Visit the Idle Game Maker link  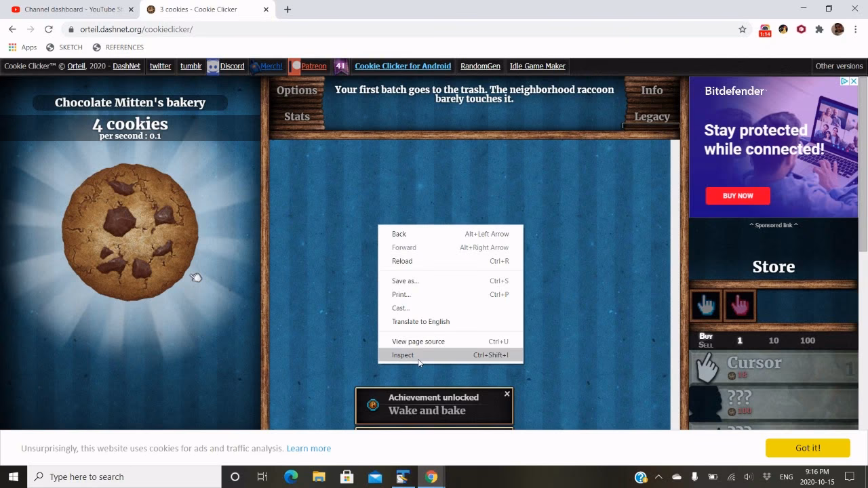pyautogui.click(x=538, y=66)
